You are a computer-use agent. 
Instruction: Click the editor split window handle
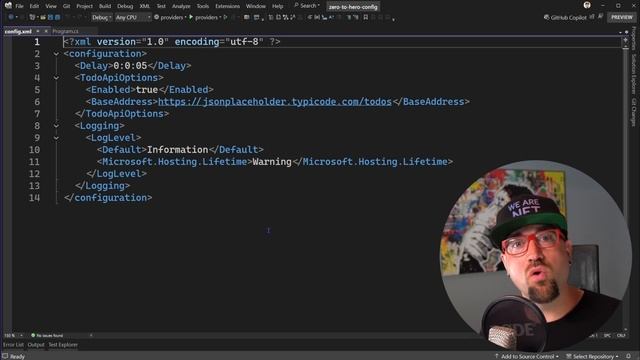625,40
